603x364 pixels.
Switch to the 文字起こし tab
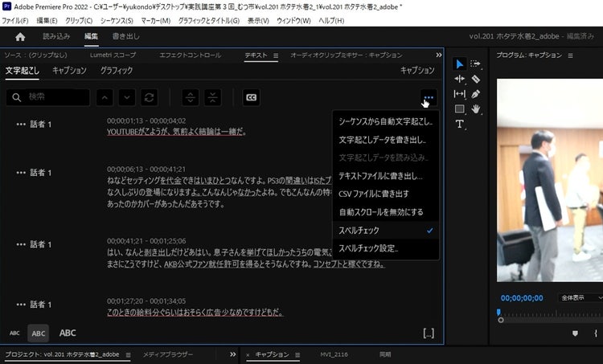click(x=23, y=71)
